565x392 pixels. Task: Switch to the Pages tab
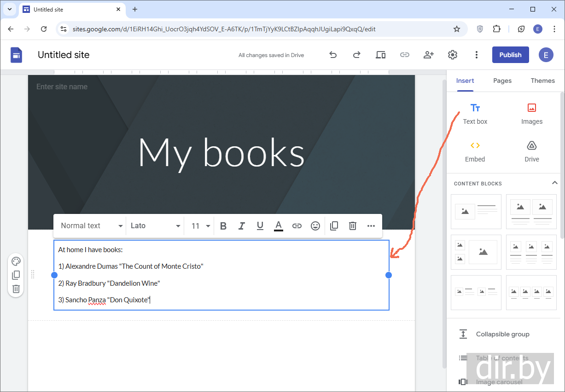(x=502, y=81)
